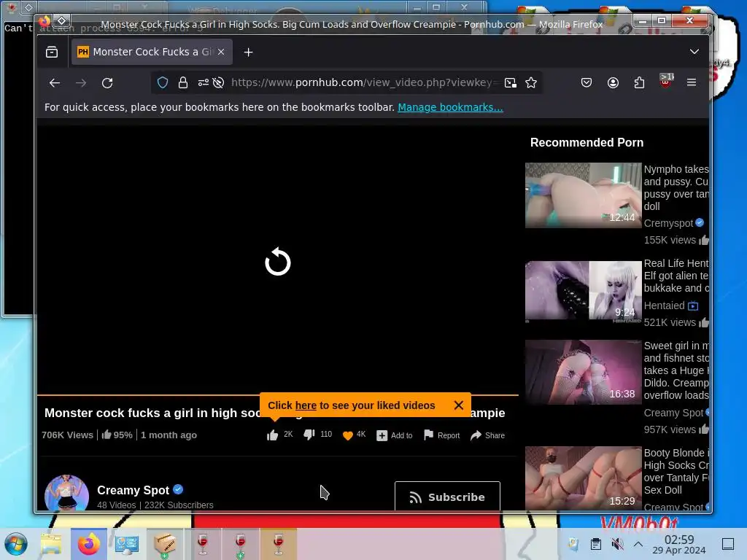Screen dimensions: 747x560
Task: Expand the list all tabs chevron
Action: click(x=694, y=52)
